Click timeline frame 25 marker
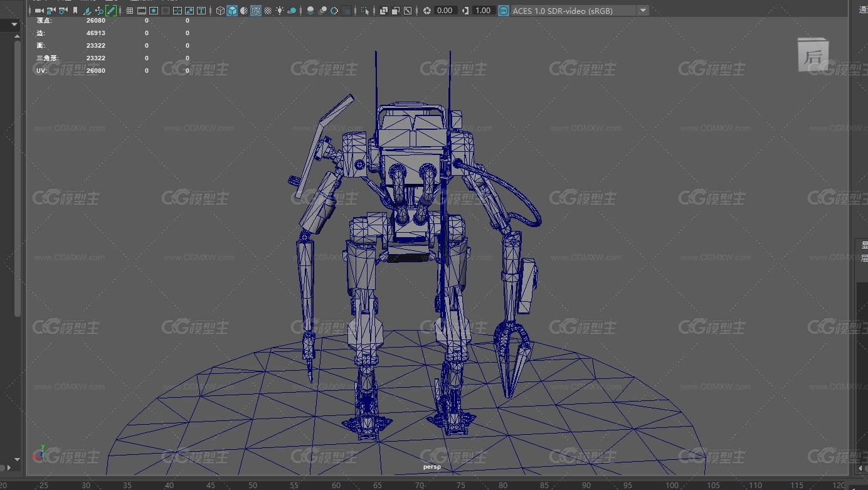Viewport: 868px width, 490px height. [x=44, y=485]
